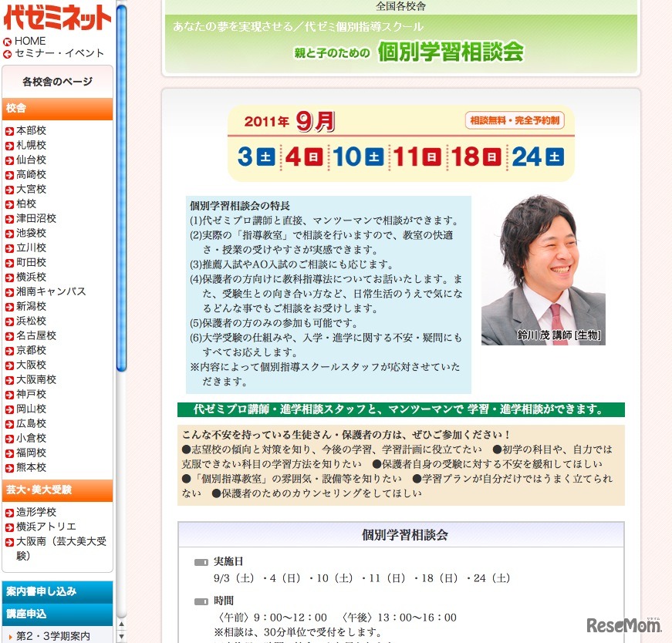
Task: Click arrow icon beside 柏校
Action: [x=9, y=204]
